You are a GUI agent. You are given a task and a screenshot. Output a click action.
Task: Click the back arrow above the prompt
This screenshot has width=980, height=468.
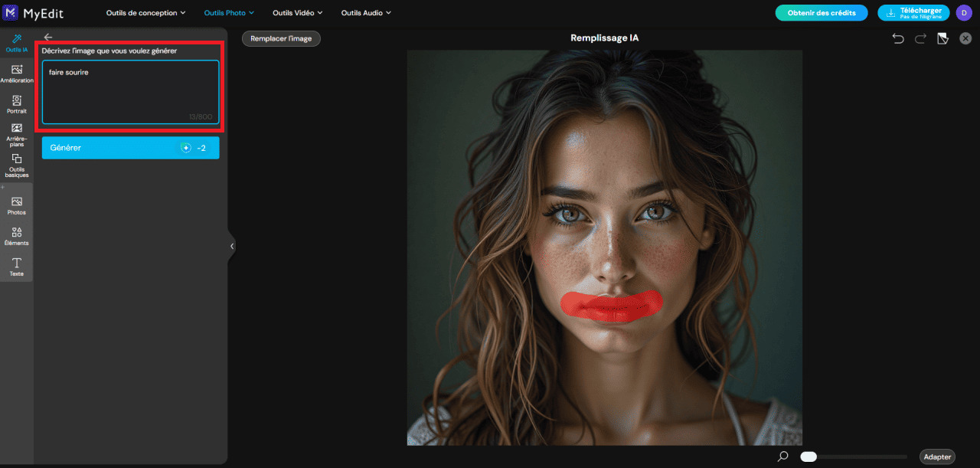[47, 37]
